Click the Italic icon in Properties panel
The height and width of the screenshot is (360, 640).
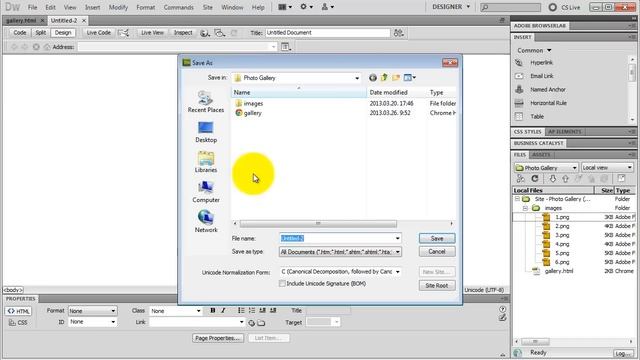(223, 311)
